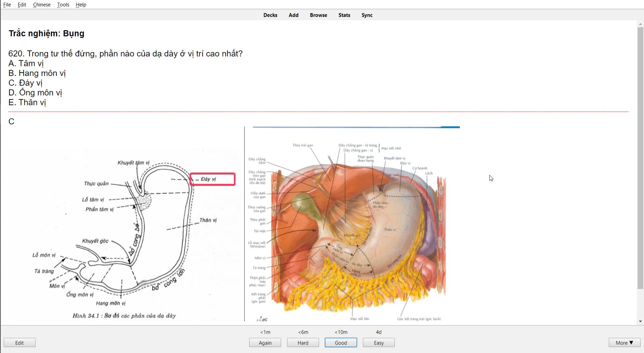Click the heading 'Trắc nghiệm: Bụng'

coord(46,33)
